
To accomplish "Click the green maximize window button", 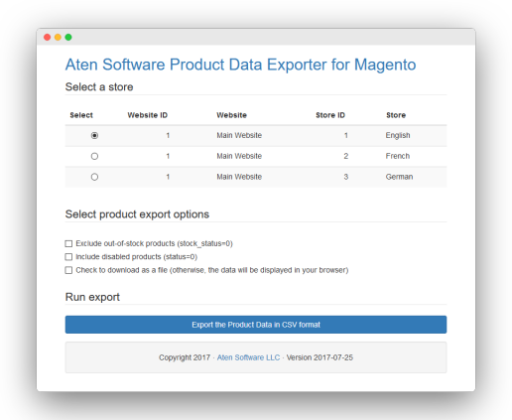I will coord(68,37).
